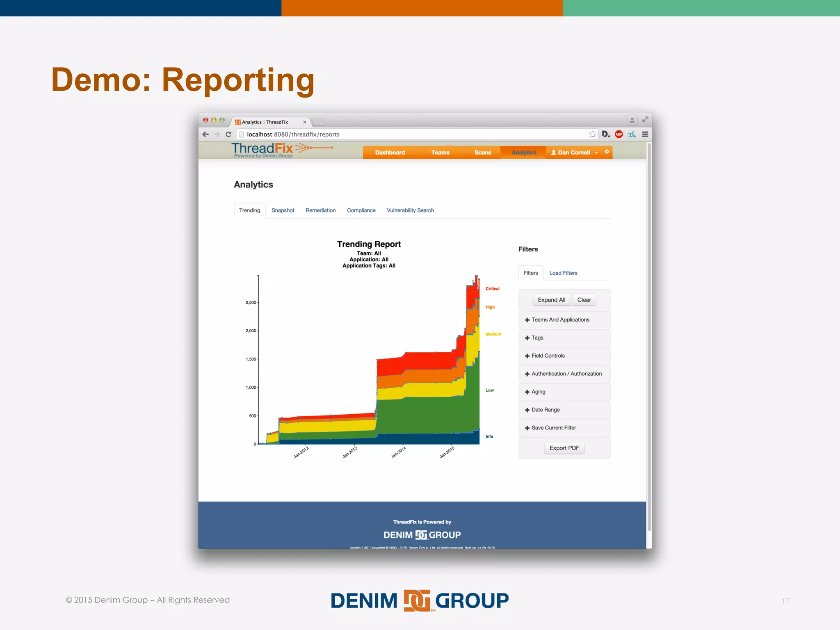Image resolution: width=840 pixels, height=630 pixels.
Task: Click the Jan-2012 axis label
Action: (301, 452)
